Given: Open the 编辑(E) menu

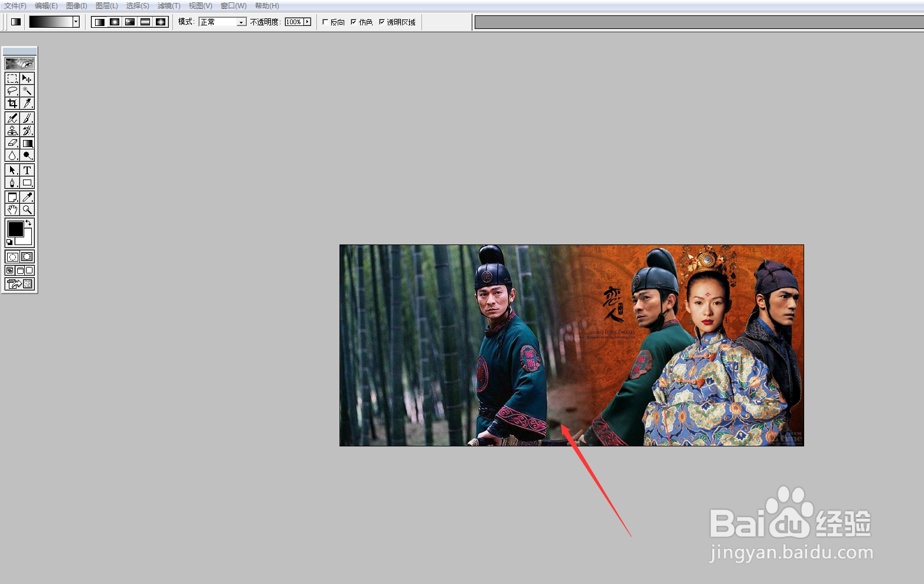Looking at the screenshot, I should click(46, 6).
